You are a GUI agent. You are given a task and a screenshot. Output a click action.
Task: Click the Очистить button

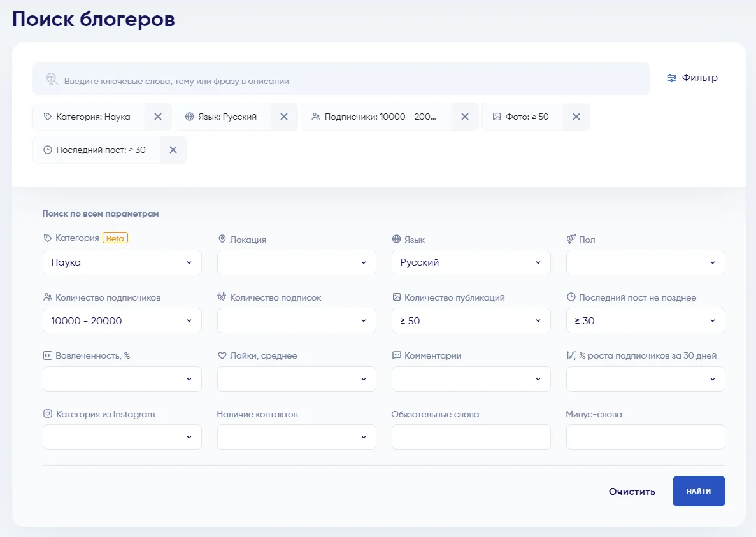[x=631, y=491]
